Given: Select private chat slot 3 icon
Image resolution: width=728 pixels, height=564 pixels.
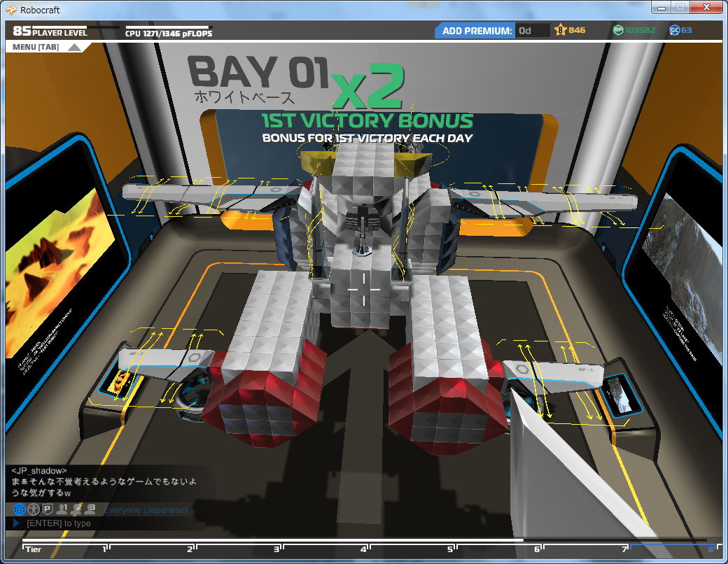Looking at the screenshot, I should (x=90, y=509).
